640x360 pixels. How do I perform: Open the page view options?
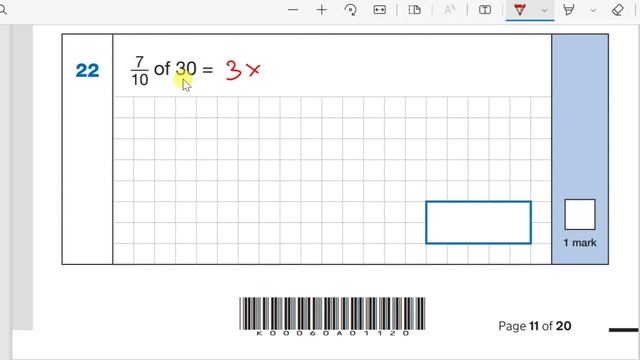click(414, 10)
